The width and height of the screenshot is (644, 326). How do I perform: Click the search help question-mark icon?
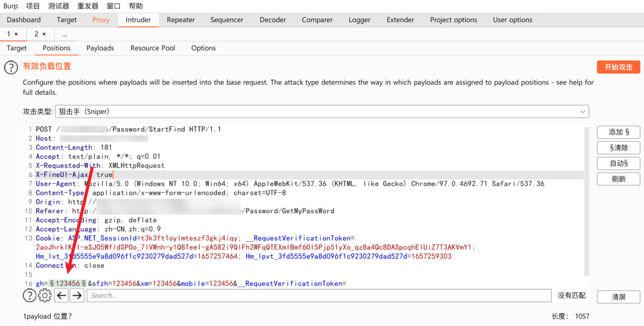(x=29, y=295)
